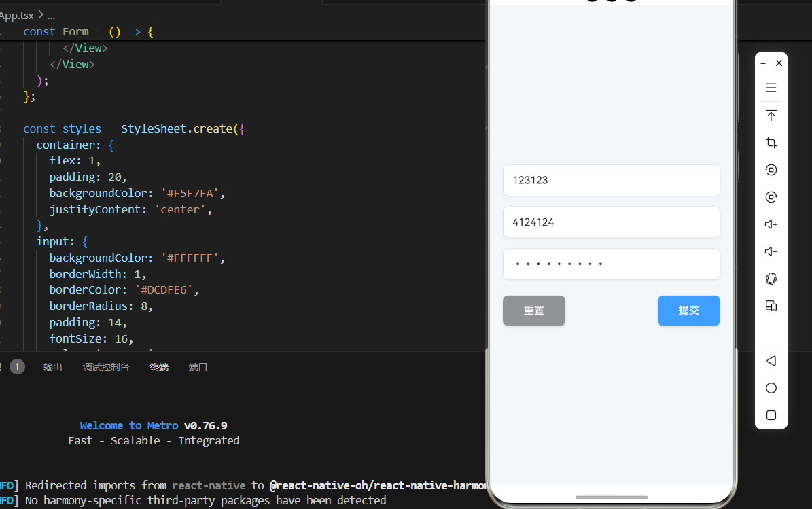Click the breadcrumb ellipsis after App.tsx
The width and height of the screenshot is (812, 509).
click(x=51, y=16)
